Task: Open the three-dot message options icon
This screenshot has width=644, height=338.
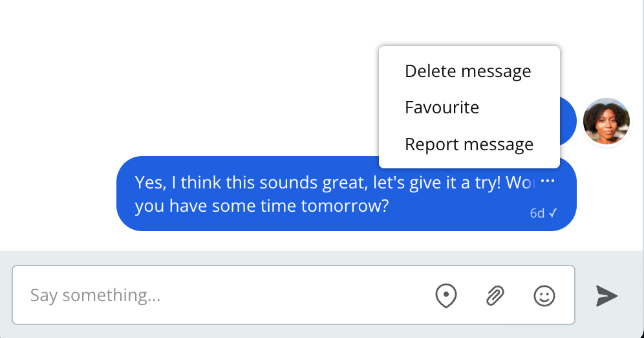Action: click(x=548, y=181)
